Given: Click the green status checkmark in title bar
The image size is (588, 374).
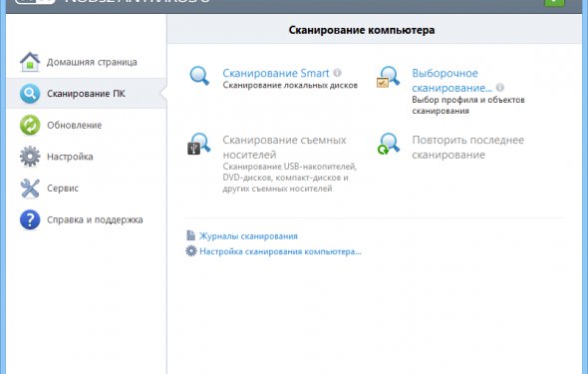Looking at the screenshot, I should tap(554, 2).
